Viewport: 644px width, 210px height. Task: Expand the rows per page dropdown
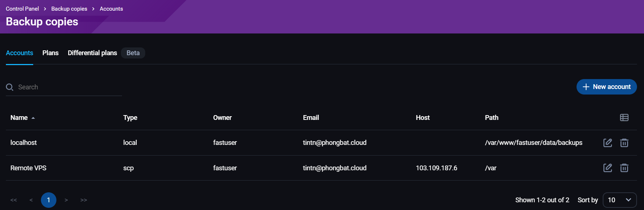[619, 200]
